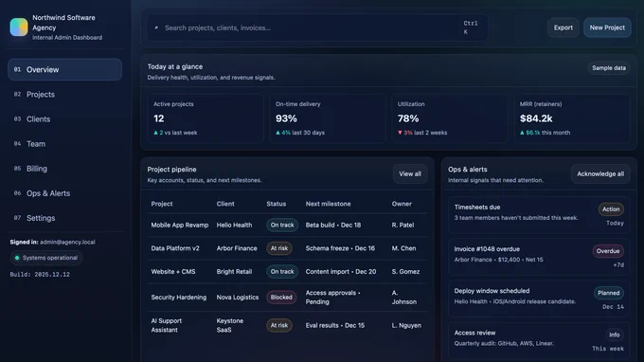Open Invoice #1048 overdue alert

[539, 257]
